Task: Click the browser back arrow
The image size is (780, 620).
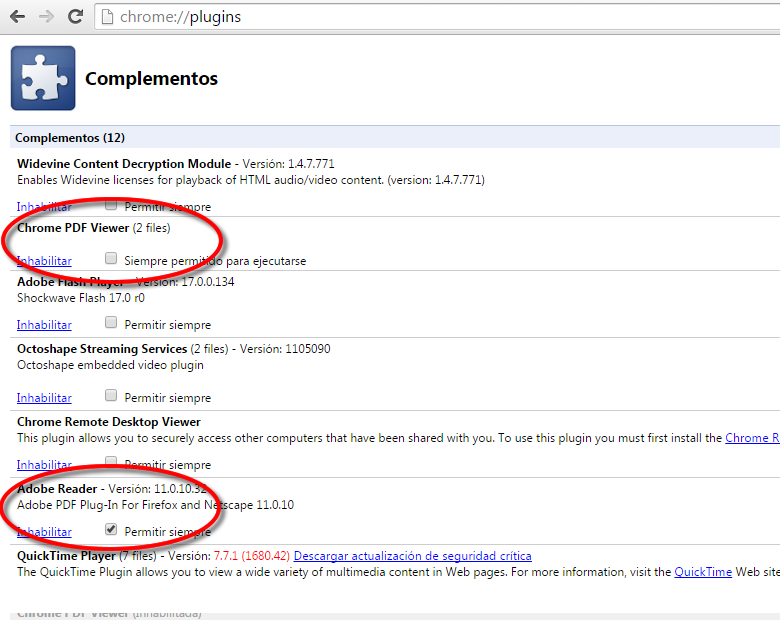Action: coord(17,17)
